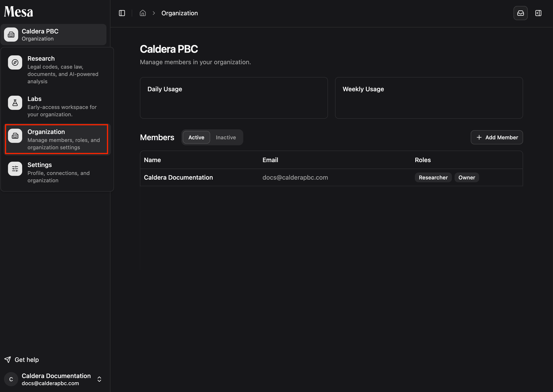Click the Members section heading

(x=157, y=137)
